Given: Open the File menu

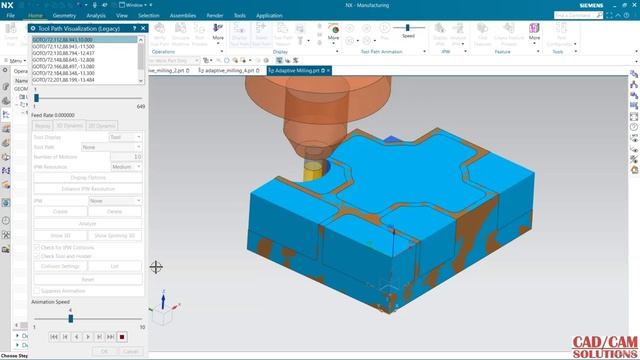Looking at the screenshot, I should 11,16.
